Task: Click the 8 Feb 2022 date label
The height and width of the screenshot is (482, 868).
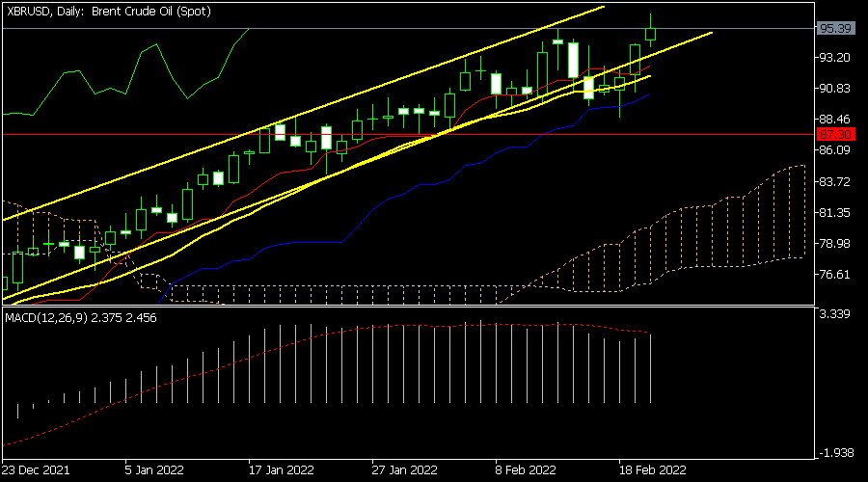Action: pyautogui.click(x=526, y=470)
